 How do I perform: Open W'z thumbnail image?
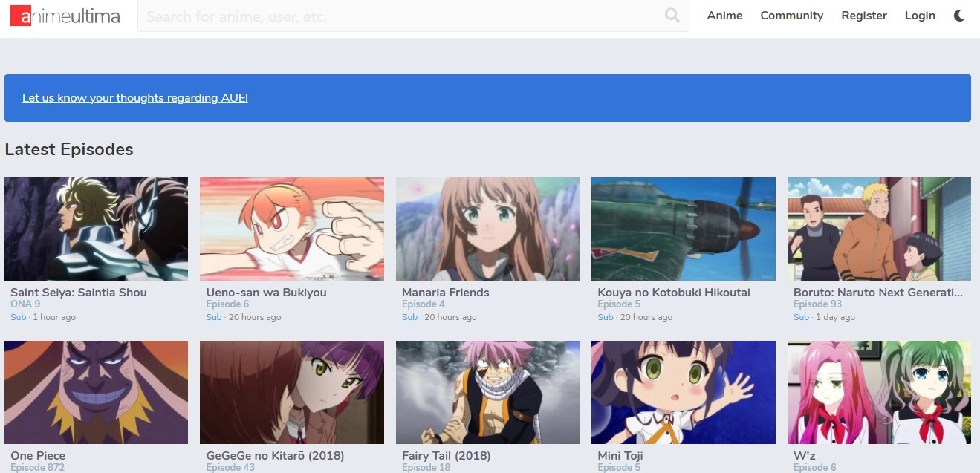879,392
